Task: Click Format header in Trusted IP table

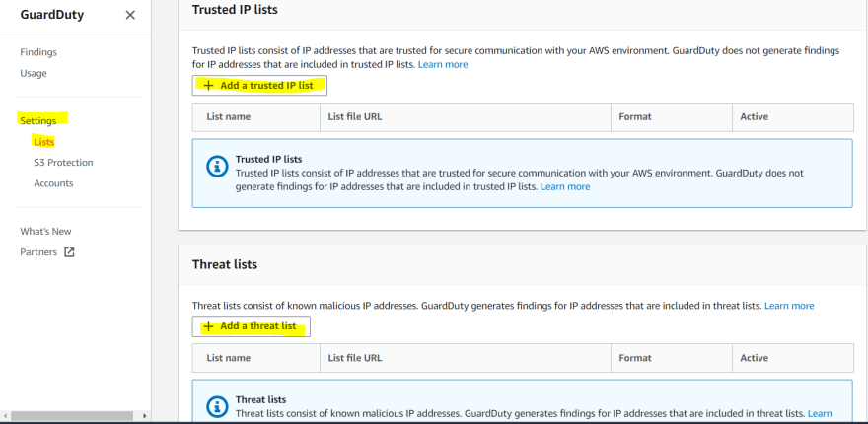Action: [635, 117]
